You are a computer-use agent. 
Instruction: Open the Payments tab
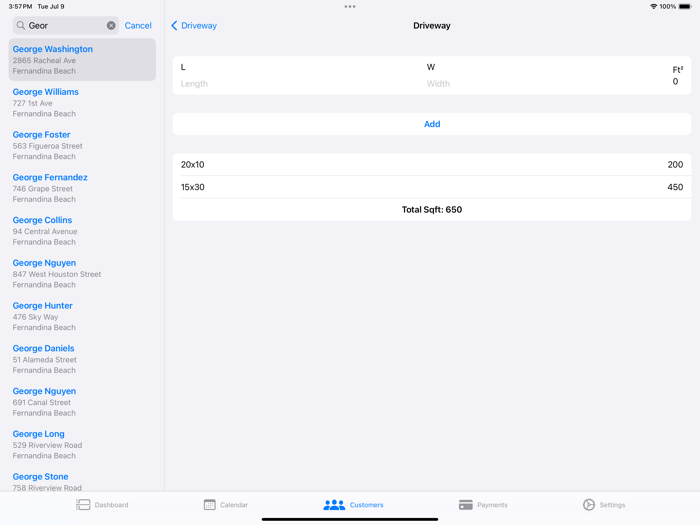pyautogui.click(x=483, y=505)
